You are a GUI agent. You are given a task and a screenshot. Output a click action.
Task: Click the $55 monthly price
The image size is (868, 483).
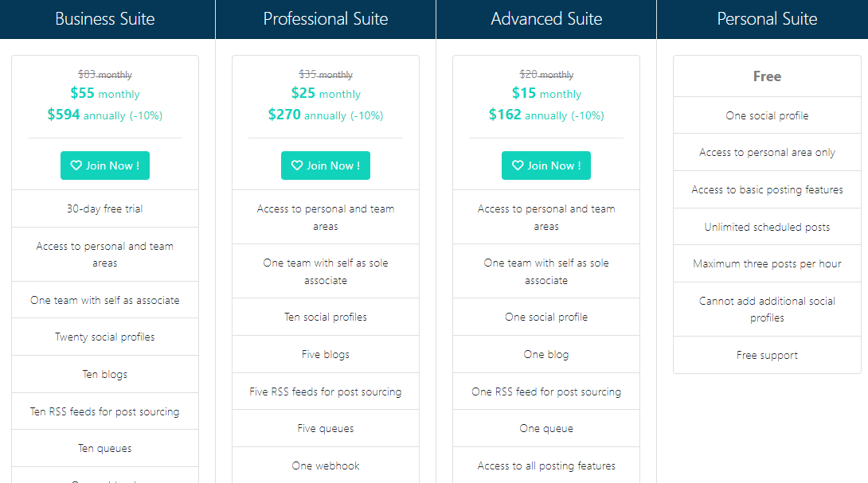[105, 93]
